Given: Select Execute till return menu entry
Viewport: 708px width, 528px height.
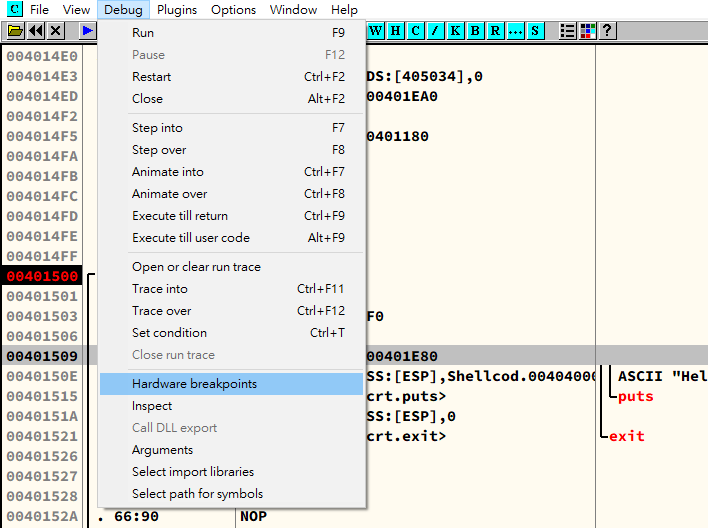Looking at the screenshot, I should tap(180, 216).
